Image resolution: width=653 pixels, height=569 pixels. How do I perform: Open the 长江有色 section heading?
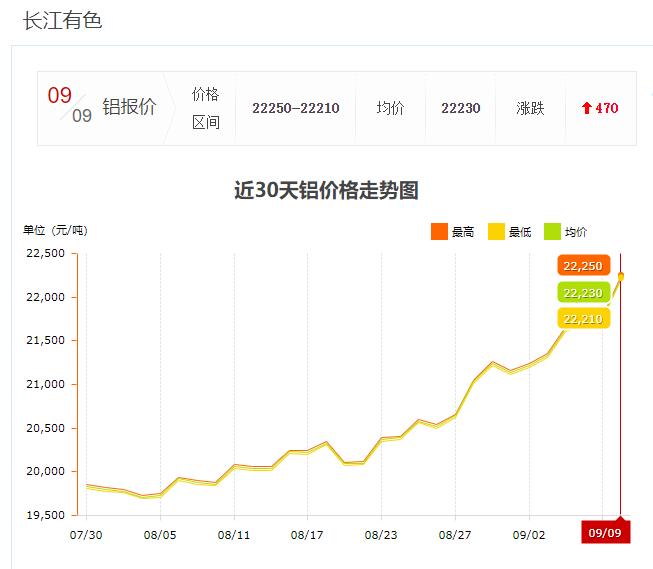click(x=62, y=20)
